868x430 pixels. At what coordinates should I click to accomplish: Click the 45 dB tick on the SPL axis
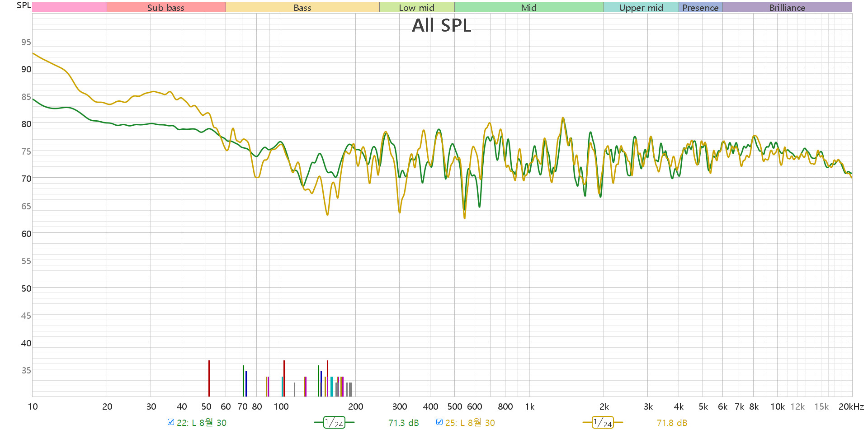click(x=26, y=316)
